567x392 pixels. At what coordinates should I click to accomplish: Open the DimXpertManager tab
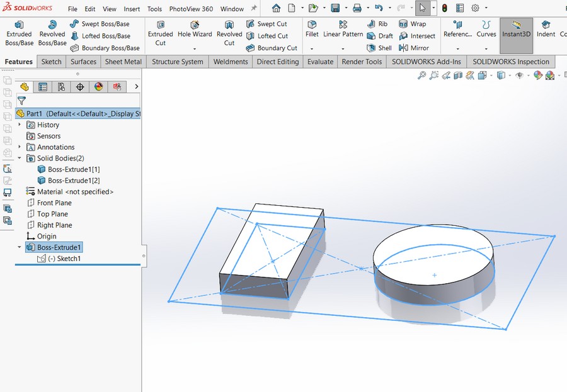click(x=80, y=87)
